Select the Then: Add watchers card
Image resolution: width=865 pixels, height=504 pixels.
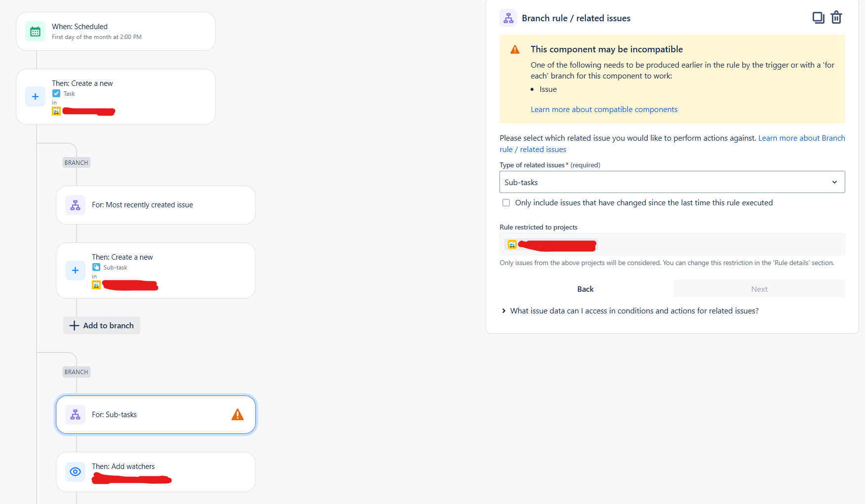[x=156, y=472]
